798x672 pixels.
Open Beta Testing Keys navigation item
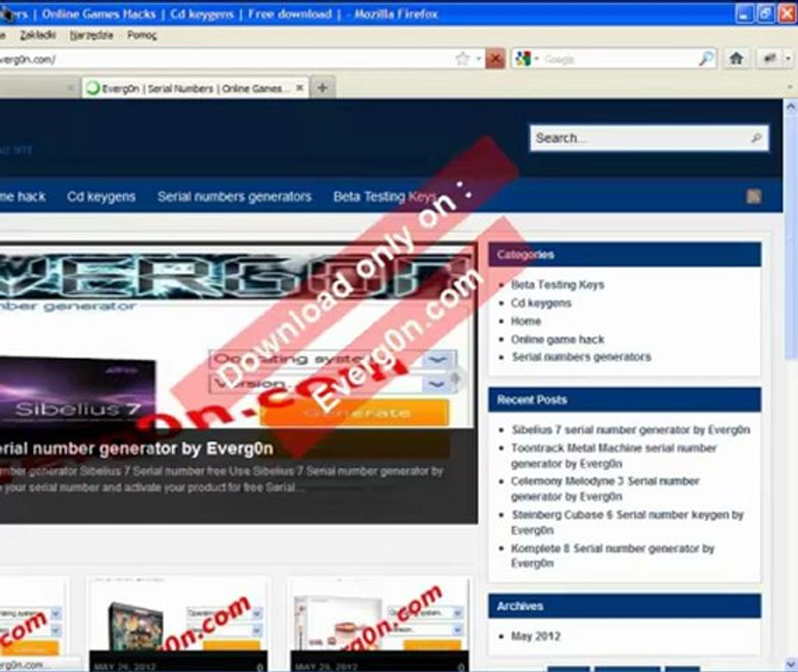pyautogui.click(x=385, y=197)
